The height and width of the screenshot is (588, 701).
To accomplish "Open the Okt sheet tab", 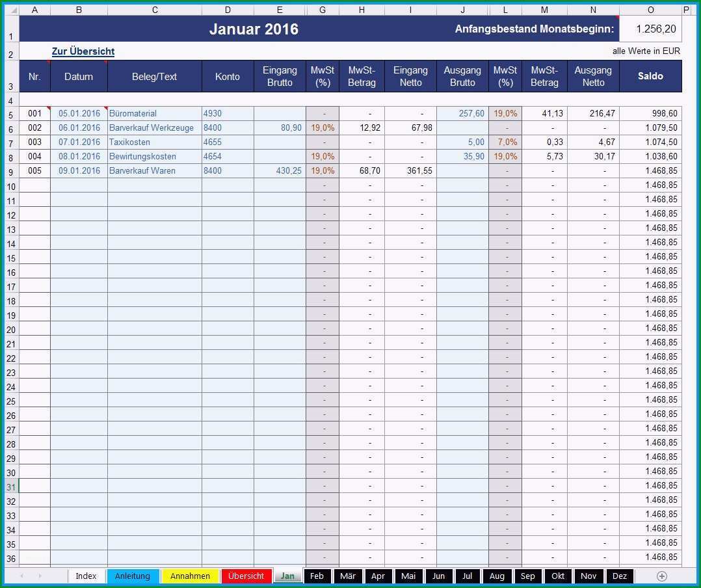I will click(558, 576).
